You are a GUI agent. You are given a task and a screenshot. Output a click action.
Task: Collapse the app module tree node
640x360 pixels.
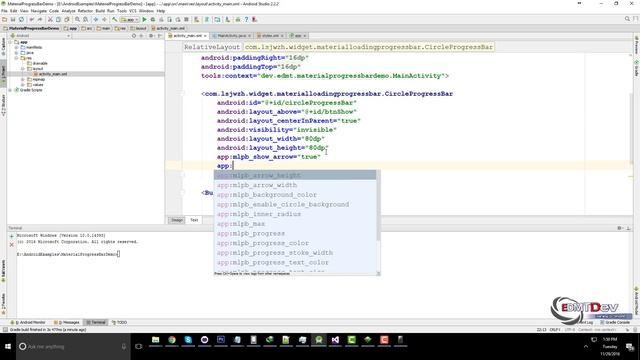pyautogui.click(x=11, y=42)
